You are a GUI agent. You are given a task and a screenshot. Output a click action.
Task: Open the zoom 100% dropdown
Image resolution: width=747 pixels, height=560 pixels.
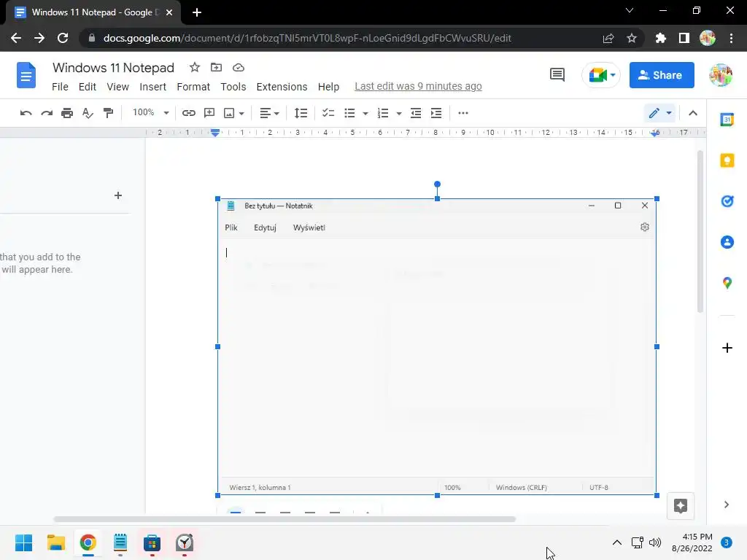(150, 113)
